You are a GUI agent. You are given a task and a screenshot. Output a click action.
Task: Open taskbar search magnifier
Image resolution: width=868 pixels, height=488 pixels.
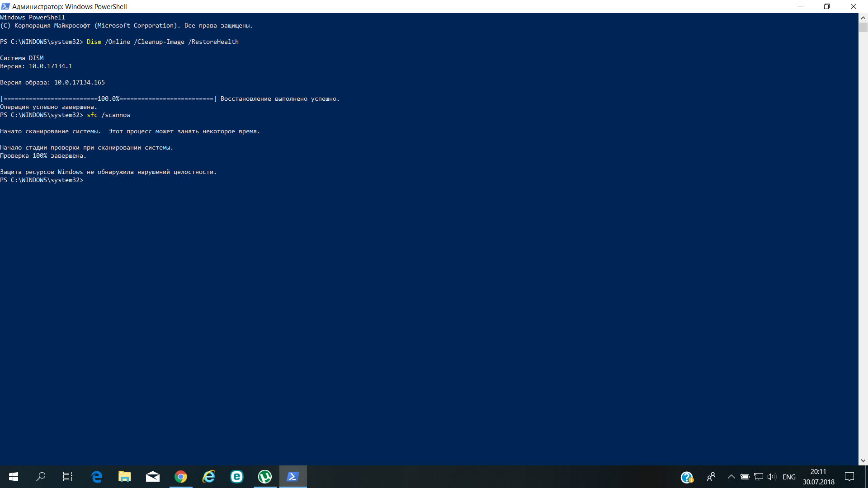coord(41,477)
